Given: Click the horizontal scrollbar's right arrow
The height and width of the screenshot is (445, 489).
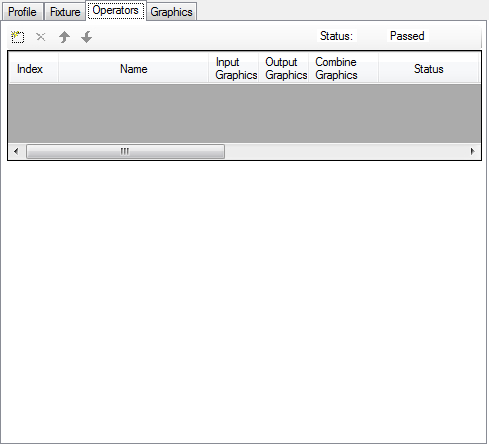Looking at the screenshot, I should (x=472, y=151).
